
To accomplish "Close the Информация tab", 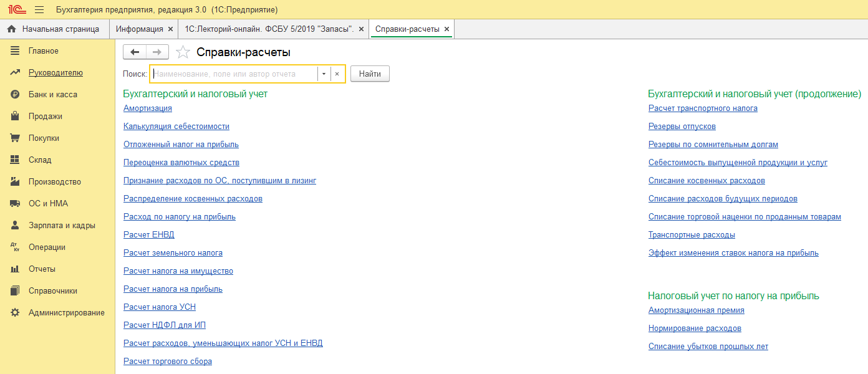I will pyautogui.click(x=170, y=29).
